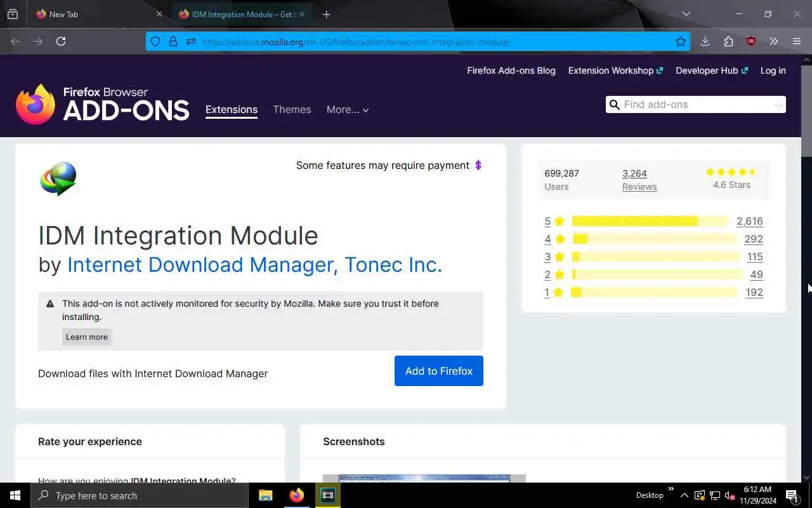List all tabs dropdown arrow
This screenshot has height=508, width=812.
pyautogui.click(x=686, y=14)
